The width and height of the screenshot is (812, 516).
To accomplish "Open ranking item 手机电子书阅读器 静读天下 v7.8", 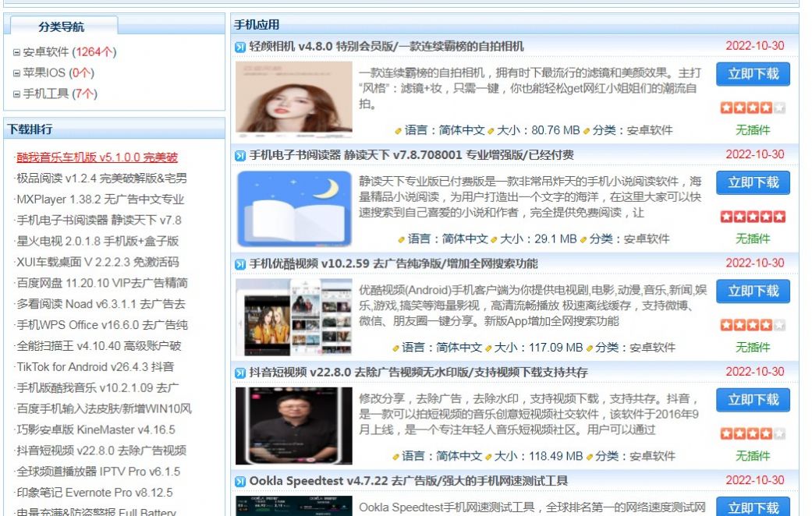I will (x=99, y=220).
